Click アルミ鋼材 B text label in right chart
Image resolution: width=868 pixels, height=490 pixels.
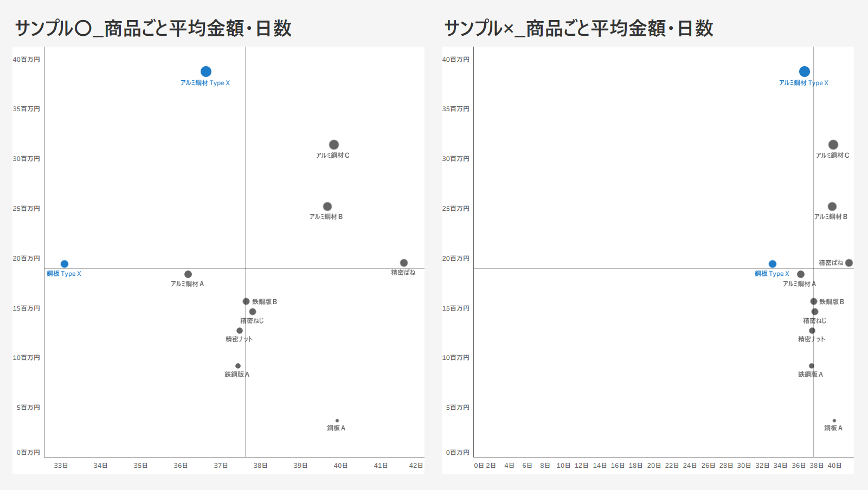[x=831, y=217]
